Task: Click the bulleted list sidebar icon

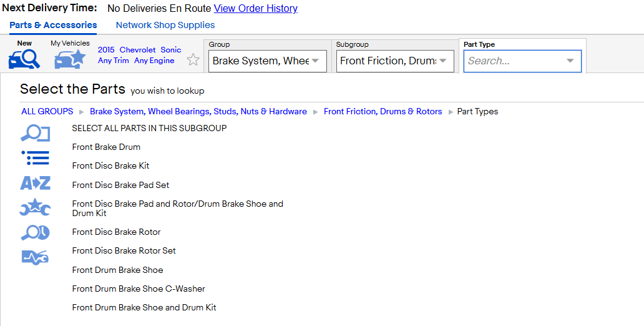Action: (36, 158)
